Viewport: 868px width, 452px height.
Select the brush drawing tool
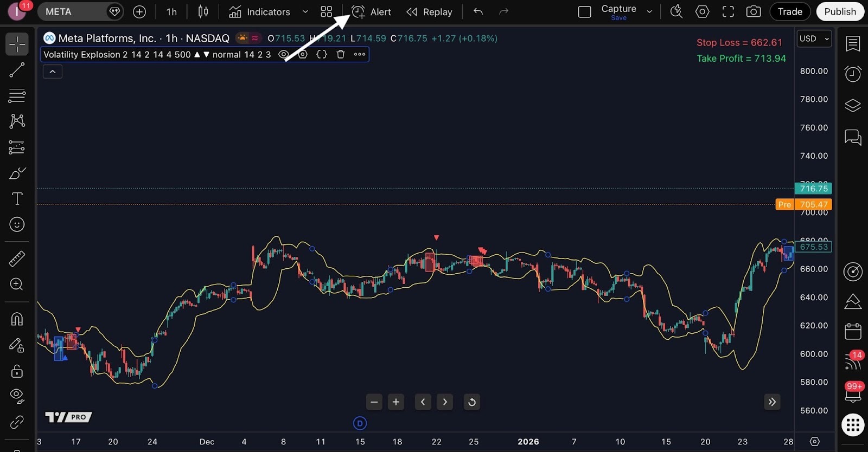click(17, 173)
